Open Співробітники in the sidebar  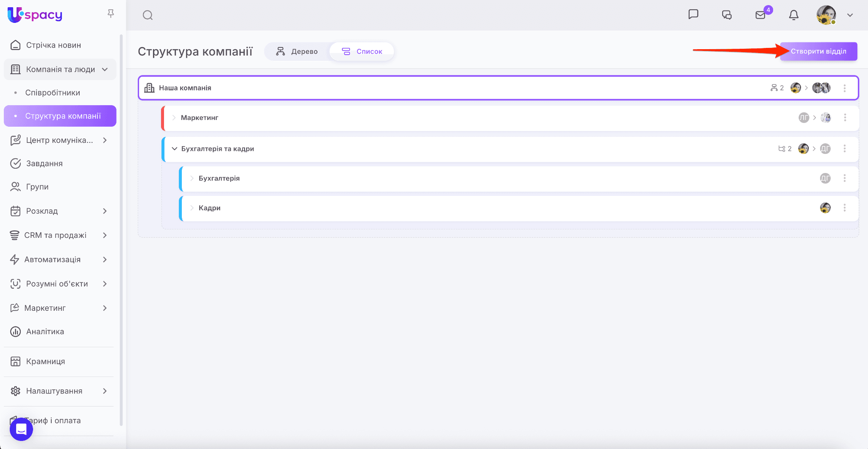53,92
